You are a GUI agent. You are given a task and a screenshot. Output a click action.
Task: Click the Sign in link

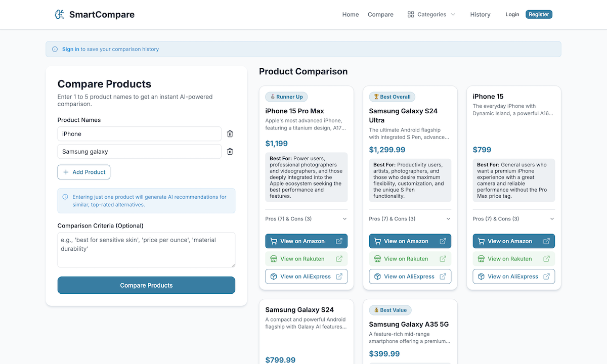coord(70,49)
